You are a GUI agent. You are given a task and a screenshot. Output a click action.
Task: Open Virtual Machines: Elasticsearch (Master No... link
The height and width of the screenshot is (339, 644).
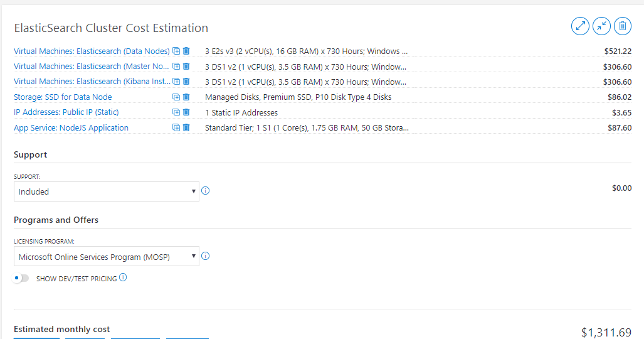click(91, 67)
